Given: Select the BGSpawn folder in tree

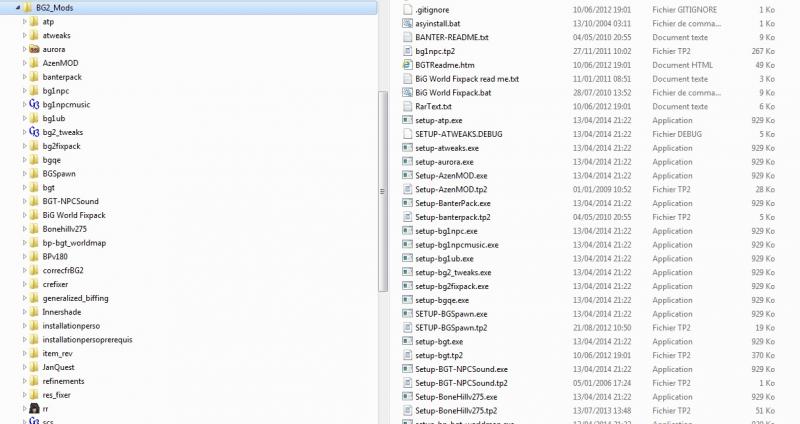Looking at the screenshot, I should 59,173.
